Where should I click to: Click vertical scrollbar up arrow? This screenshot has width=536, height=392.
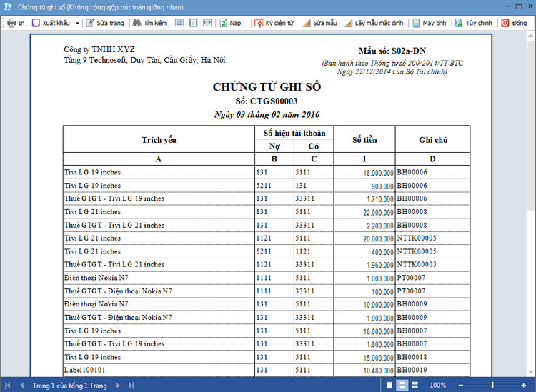click(x=530, y=36)
